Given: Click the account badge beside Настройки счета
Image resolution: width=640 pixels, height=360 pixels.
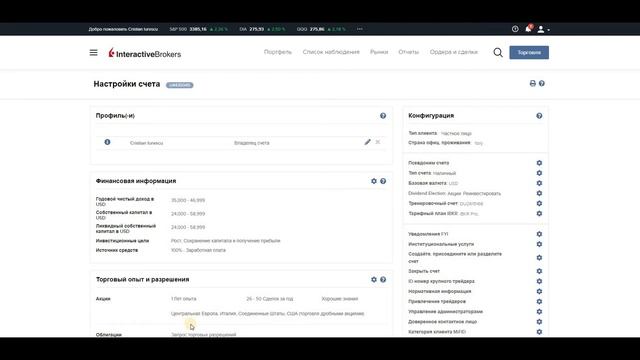Looking at the screenshot, I should (180, 85).
